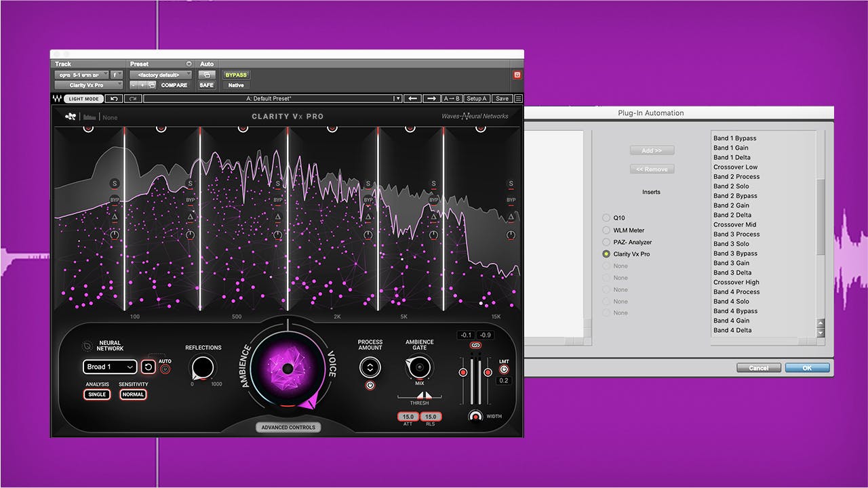Click Add >> in Plug-In Automation
Screen dimensions: 868x488
coord(652,150)
